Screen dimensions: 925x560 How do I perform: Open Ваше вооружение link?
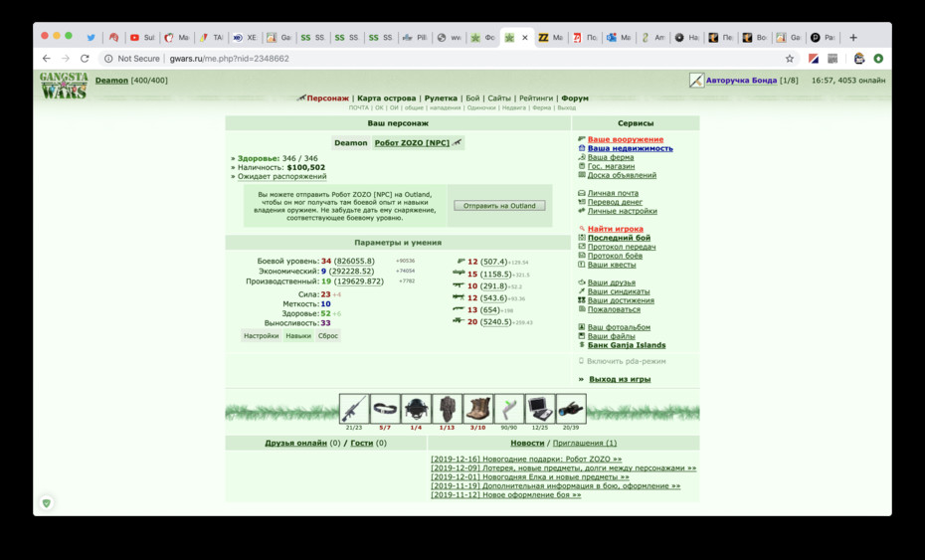tap(626, 139)
